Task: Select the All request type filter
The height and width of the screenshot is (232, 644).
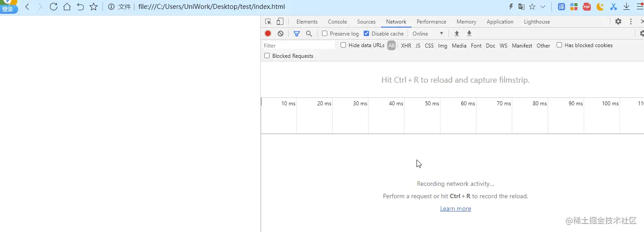Action: coord(391,45)
